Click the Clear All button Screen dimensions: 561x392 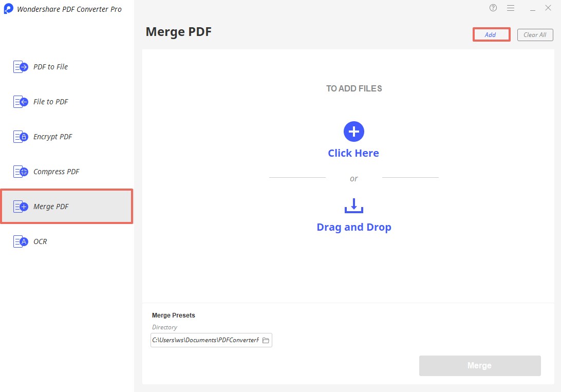(535, 34)
